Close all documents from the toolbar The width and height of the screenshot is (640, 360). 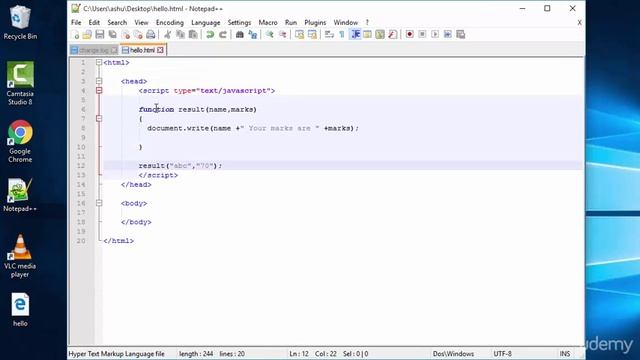click(138, 35)
